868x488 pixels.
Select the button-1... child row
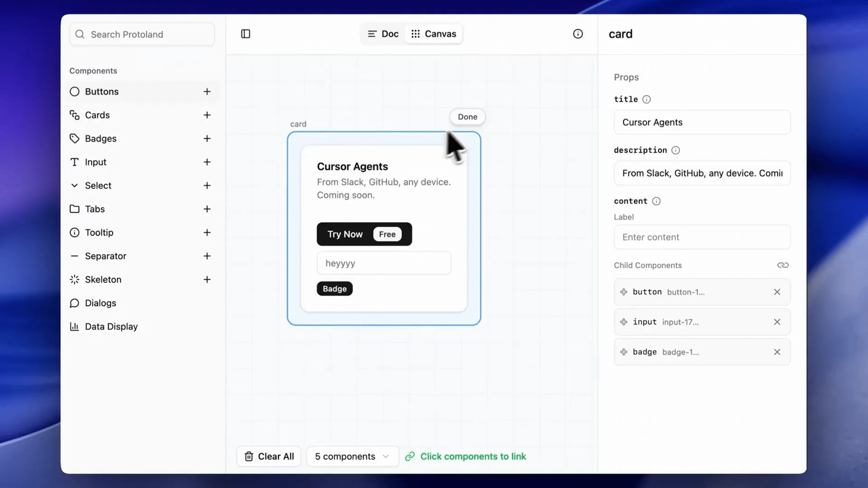(x=702, y=292)
